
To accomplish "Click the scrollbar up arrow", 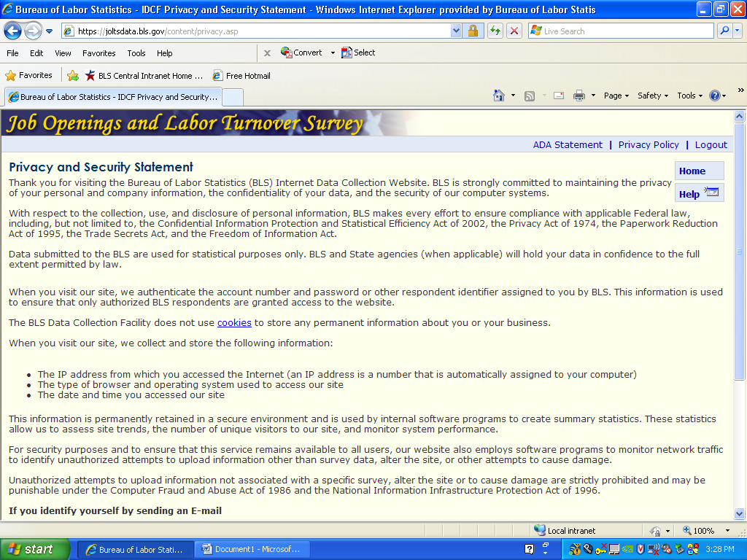I will 740,116.
